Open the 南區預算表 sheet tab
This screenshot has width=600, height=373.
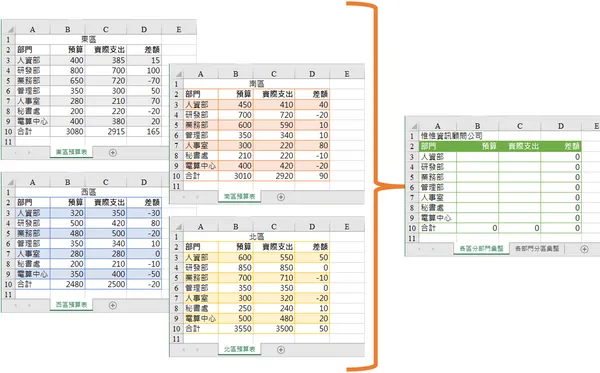pyautogui.click(x=240, y=197)
